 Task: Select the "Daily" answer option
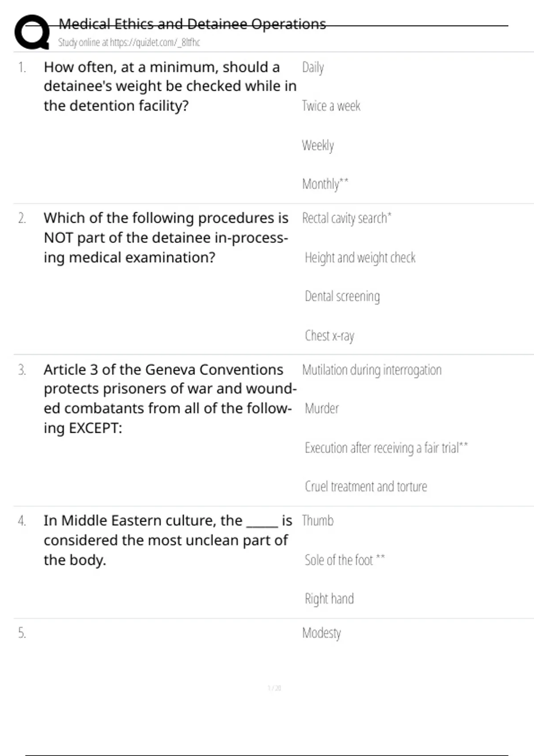click(313, 68)
